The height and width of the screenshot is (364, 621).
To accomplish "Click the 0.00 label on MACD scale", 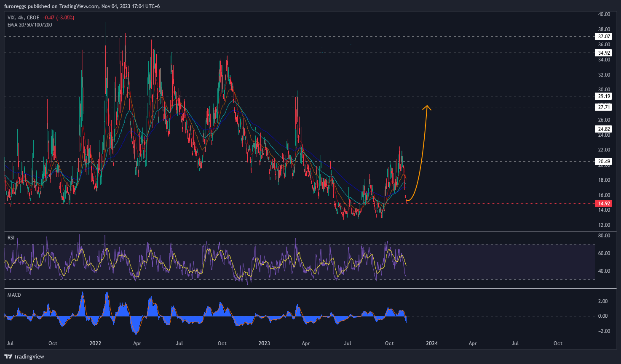I will (603, 316).
